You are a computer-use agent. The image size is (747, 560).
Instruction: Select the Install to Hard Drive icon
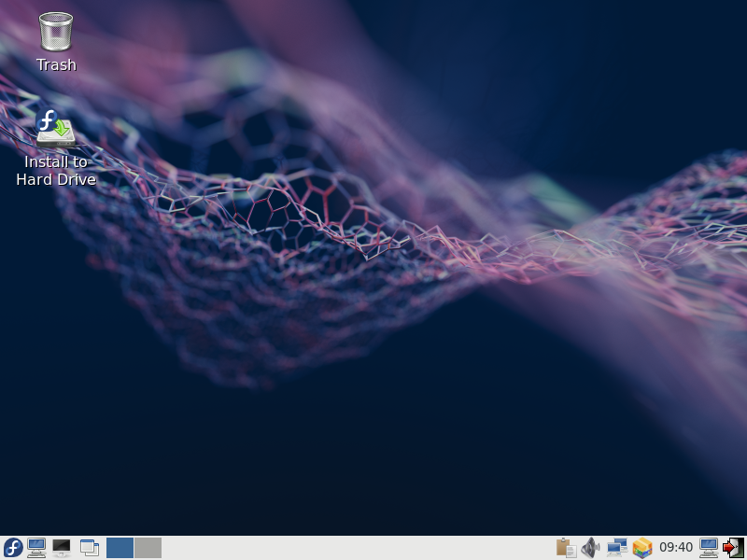(56, 129)
